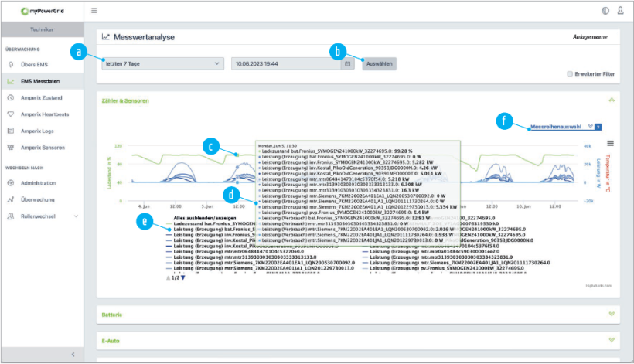This screenshot has width=634, height=364.
Task: Click the Administration sidebar icon
Action: click(x=11, y=183)
